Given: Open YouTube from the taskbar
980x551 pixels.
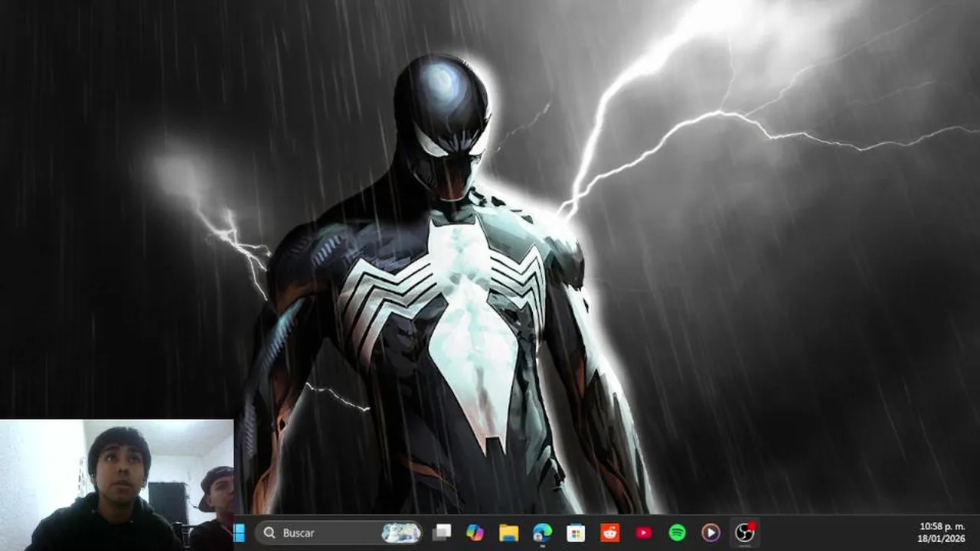Looking at the screenshot, I should coord(644,533).
